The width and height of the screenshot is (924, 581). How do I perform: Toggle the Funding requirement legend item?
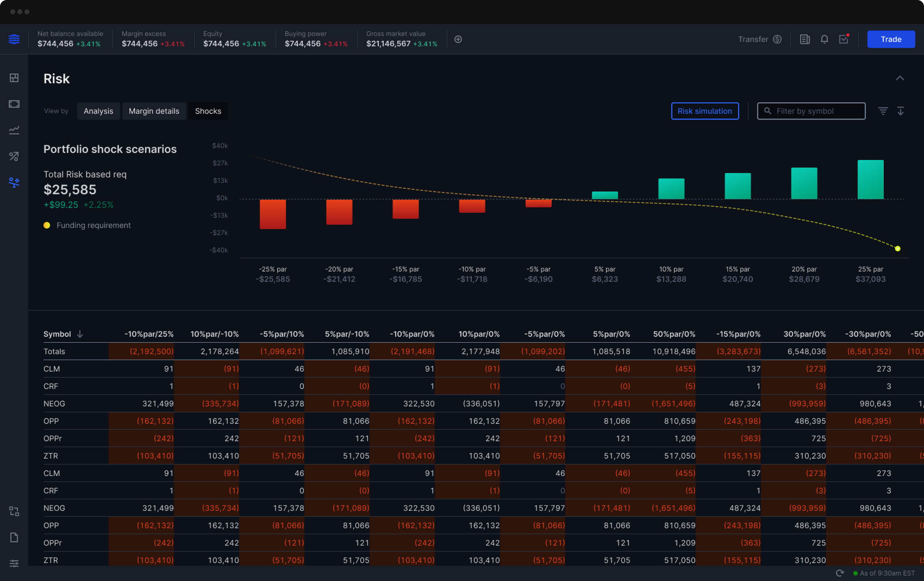pyautogui.click(x=88, y=226)
